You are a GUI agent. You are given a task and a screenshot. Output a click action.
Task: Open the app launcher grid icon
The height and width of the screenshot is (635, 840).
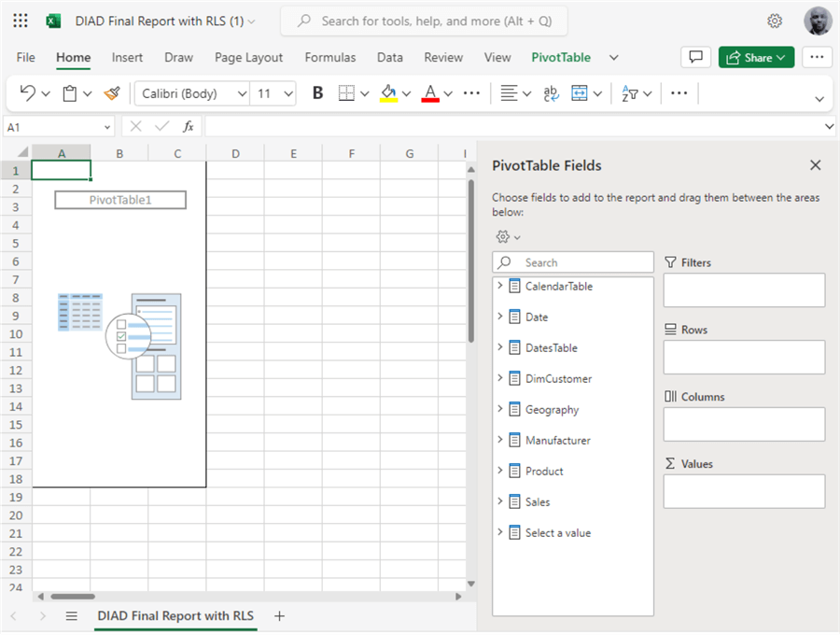point(21,21)
